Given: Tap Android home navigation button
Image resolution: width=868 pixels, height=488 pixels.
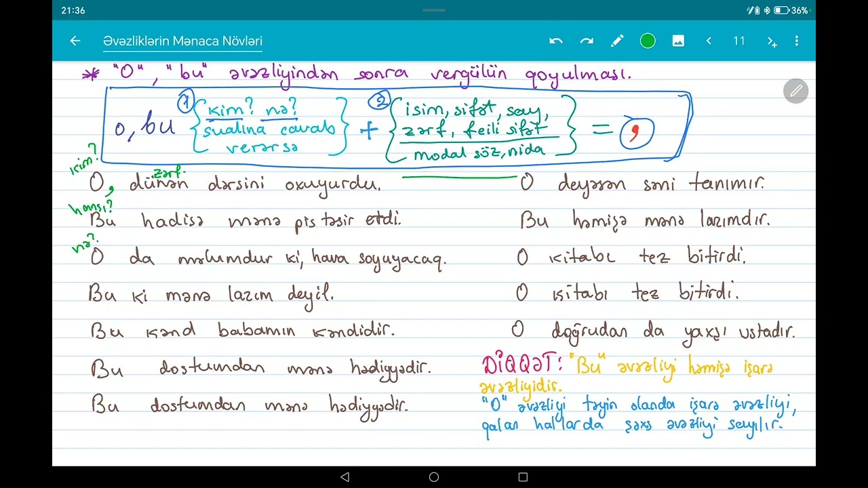Looking at the screenshot, I should coord(434,477).
